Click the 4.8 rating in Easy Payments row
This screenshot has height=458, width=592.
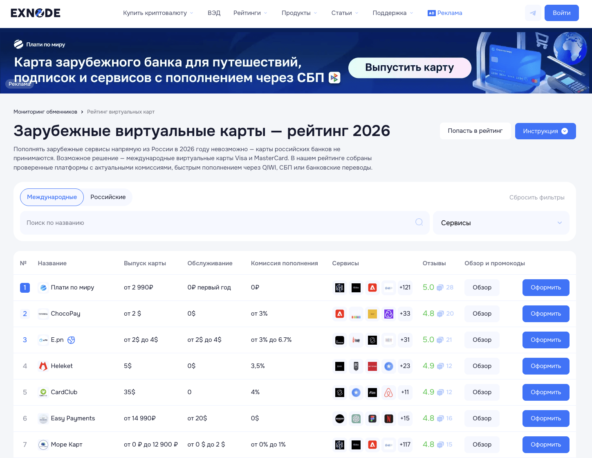428,418
